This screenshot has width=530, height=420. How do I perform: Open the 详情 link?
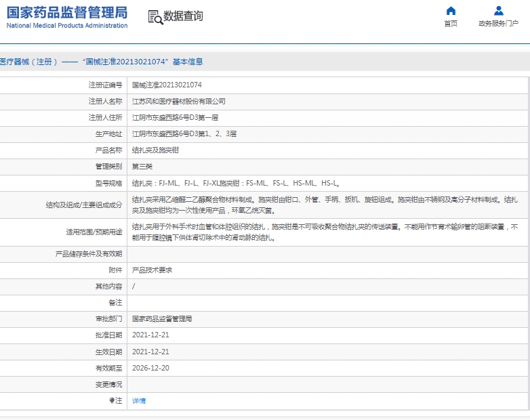click(138, 401)
